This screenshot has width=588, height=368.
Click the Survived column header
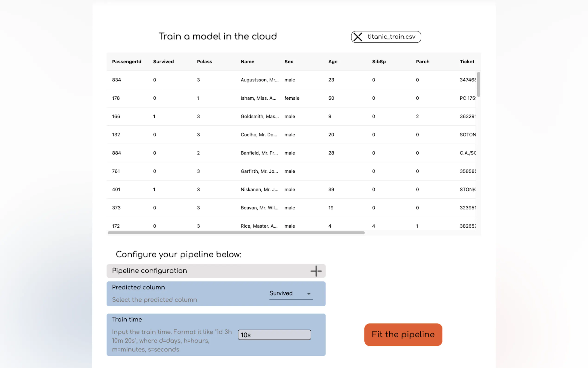(x=163, y=62)
